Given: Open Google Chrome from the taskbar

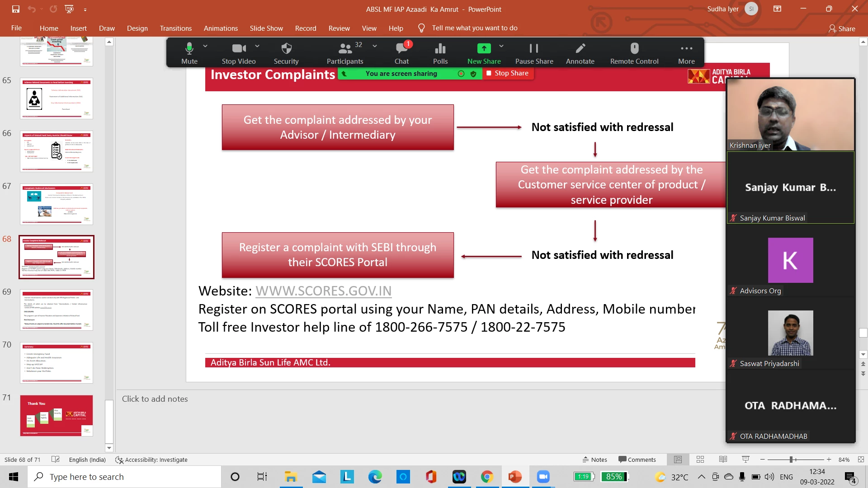Looking at the screenshot, I should (487, 477).
